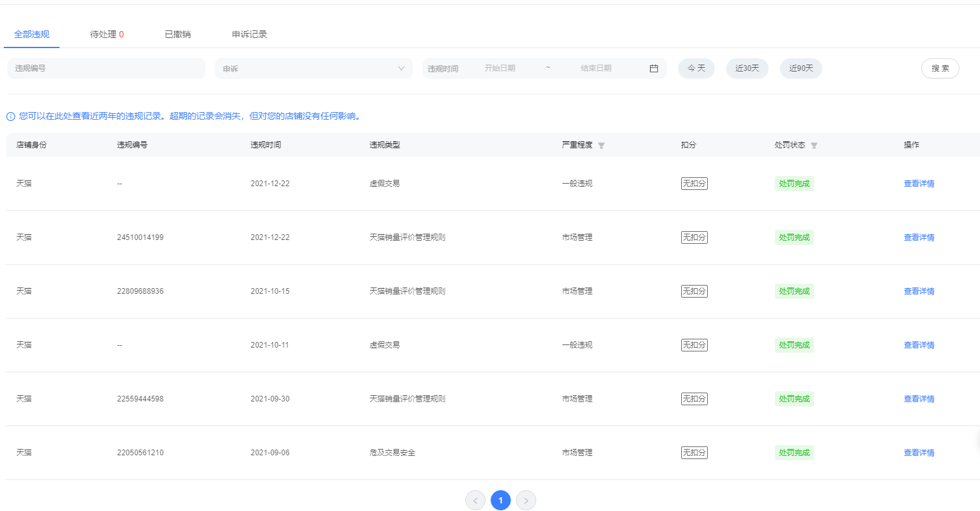Click 危及交易安全 violation type
980x511 pixels.
coord(393,453)
